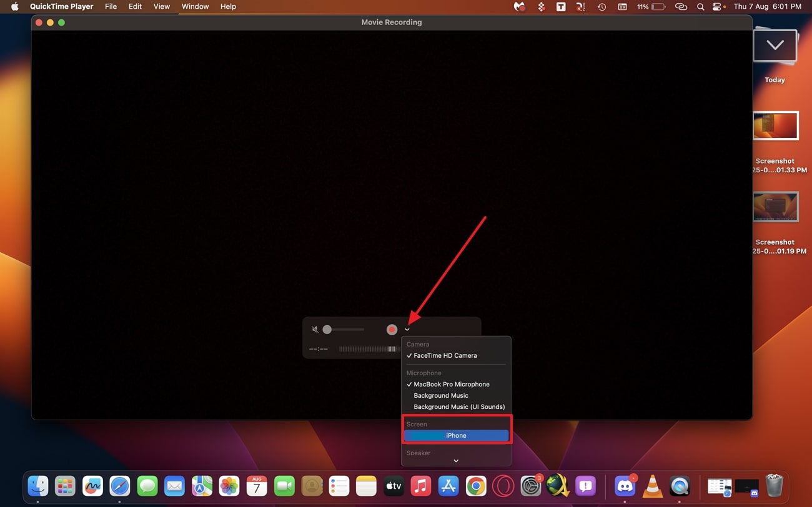Select iPhone under Screen
812x507 pixels.
pos(456,436)
